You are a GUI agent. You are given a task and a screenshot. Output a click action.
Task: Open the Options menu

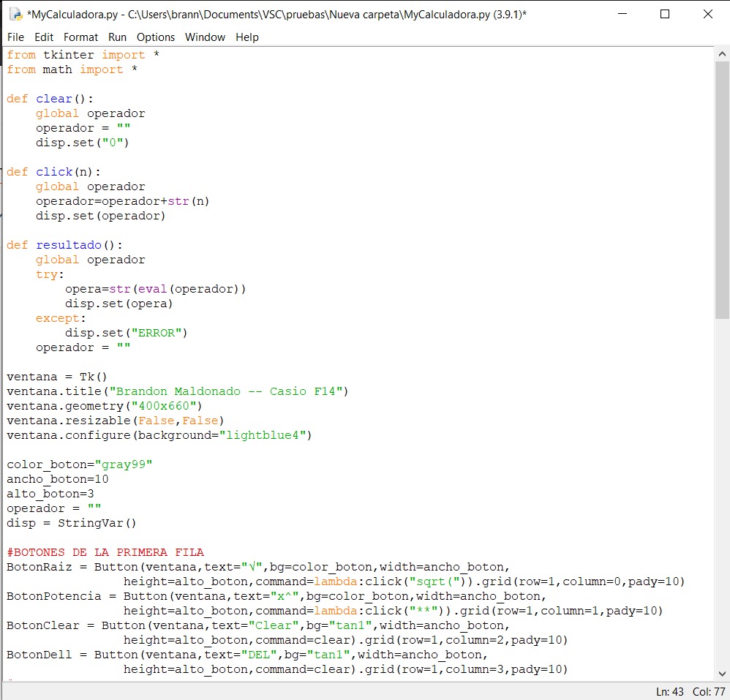tap(156, 37)
